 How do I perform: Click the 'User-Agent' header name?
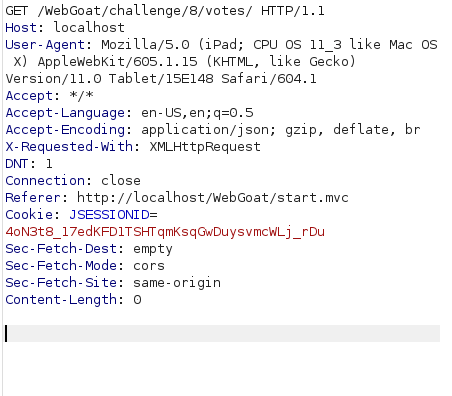click(x=45, y=44)
